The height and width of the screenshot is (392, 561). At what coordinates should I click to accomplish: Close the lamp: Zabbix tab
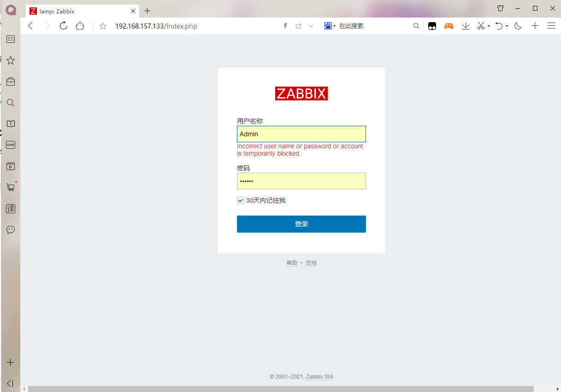click(133, 11)
